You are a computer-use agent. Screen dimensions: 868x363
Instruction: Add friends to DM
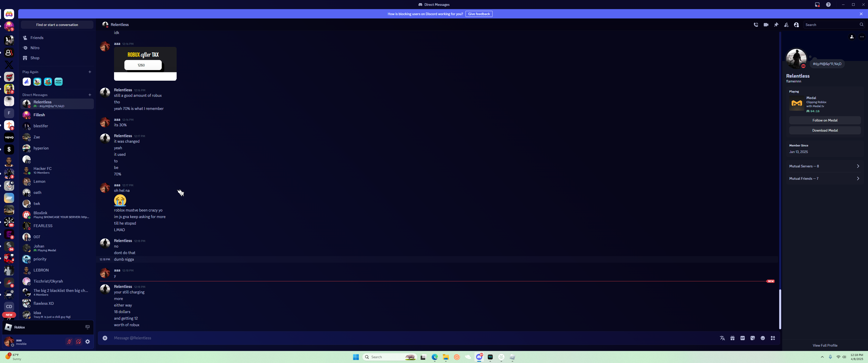[786, 25]
